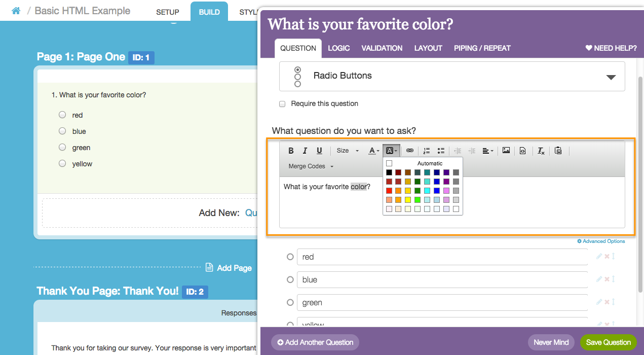
Task: Insert bulleted list
Action: point(441,151)
